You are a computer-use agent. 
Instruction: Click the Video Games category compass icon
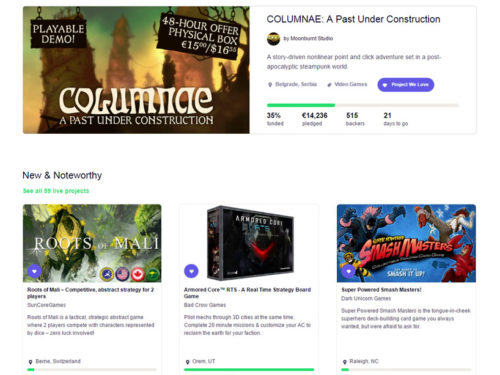(x=329, y=85)
